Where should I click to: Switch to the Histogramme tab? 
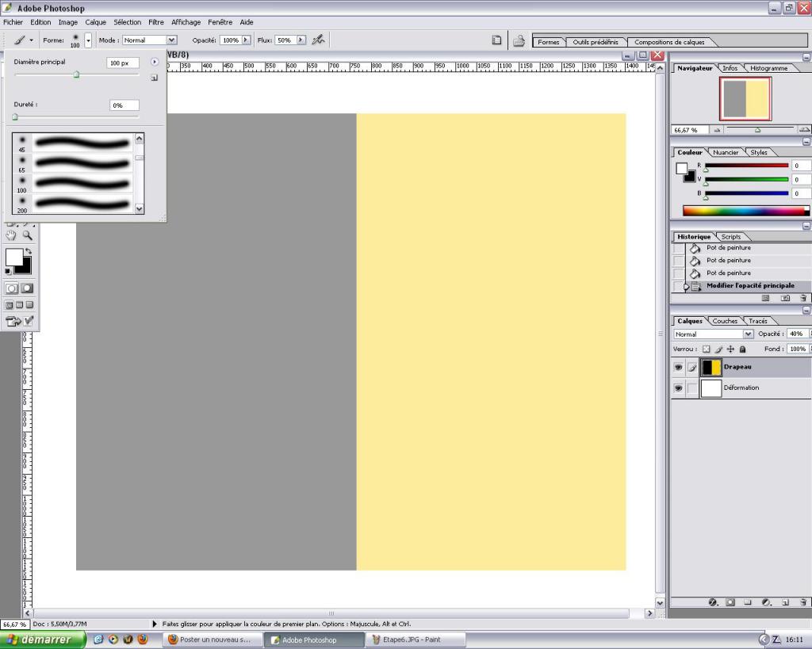click(768, 68)
